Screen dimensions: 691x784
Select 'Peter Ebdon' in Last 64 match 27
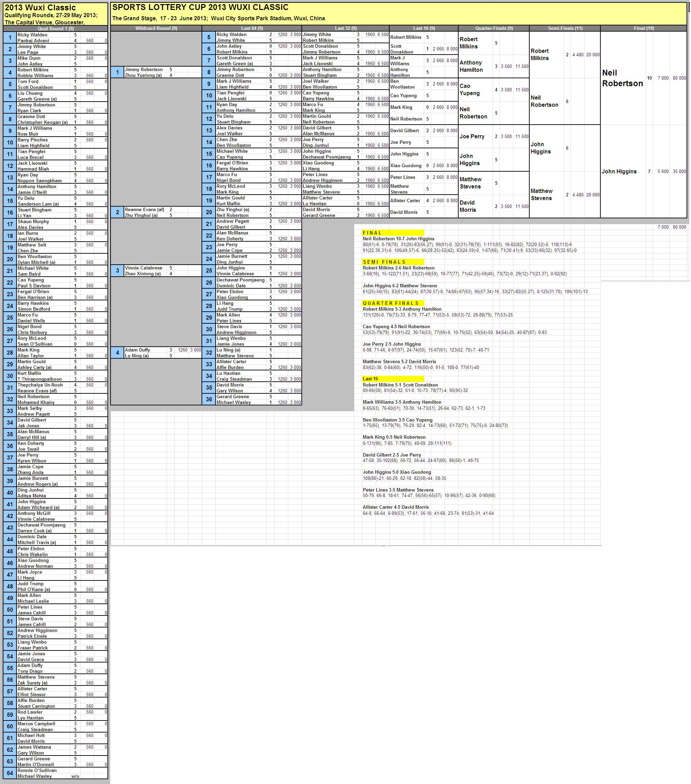[230, 291]
